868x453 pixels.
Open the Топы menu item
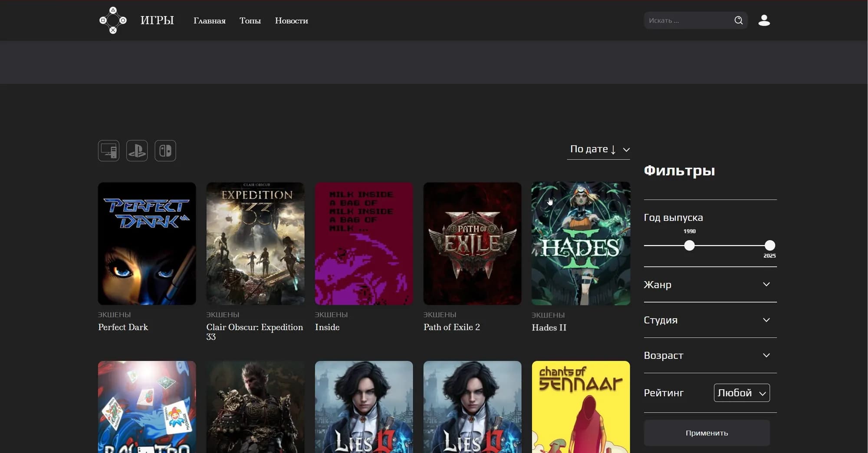coord(250,21)
